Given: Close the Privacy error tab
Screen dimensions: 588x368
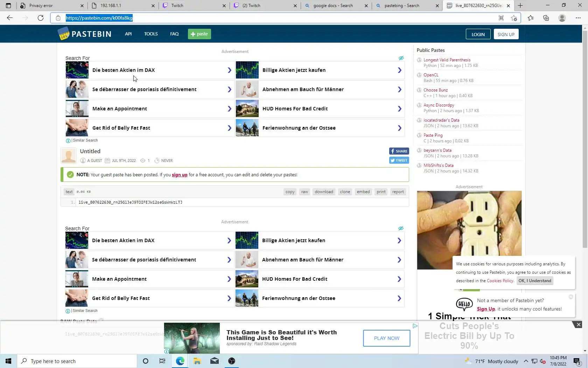Looking at the screenshot, I should click(x=82, y=6).
